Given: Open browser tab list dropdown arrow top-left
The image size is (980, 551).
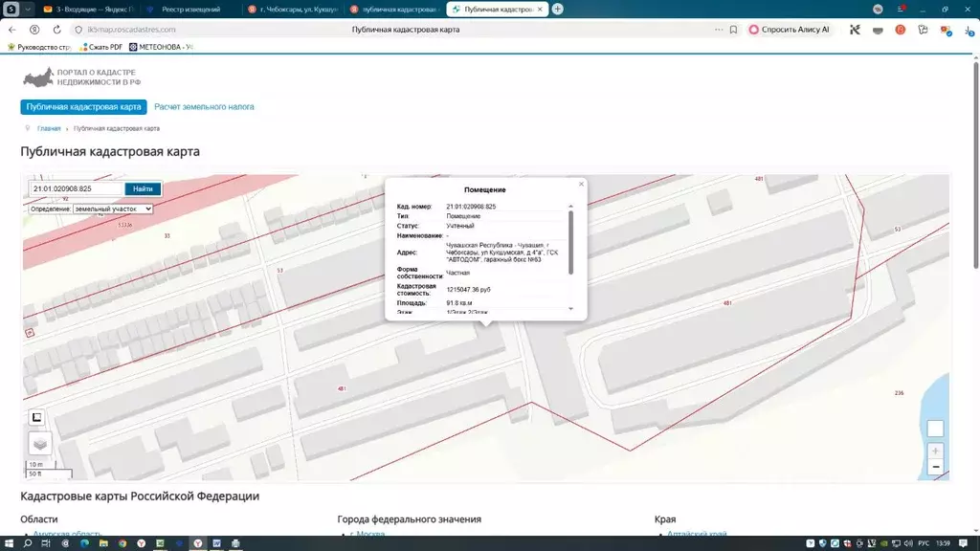Looking at the screenshot, I should tap(28, 10).
